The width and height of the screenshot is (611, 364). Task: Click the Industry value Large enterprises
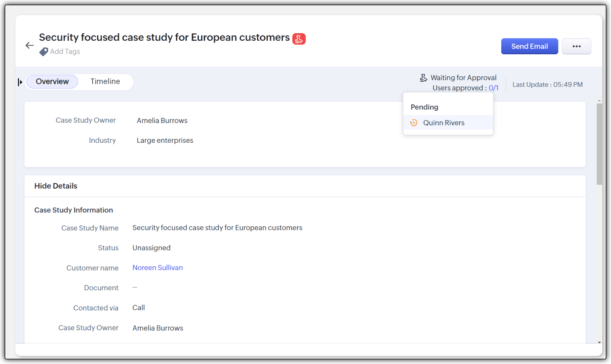click(165, 140)
